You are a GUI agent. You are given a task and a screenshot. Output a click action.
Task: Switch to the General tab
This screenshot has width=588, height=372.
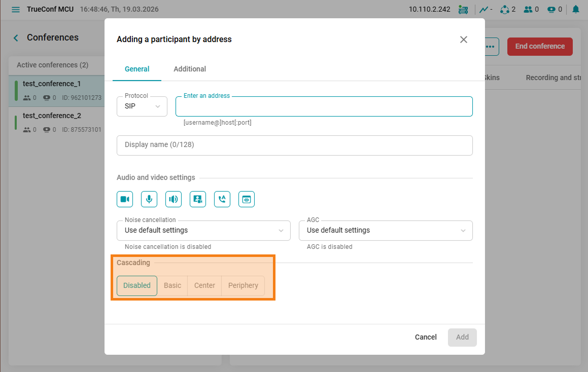tap(137, 69)
